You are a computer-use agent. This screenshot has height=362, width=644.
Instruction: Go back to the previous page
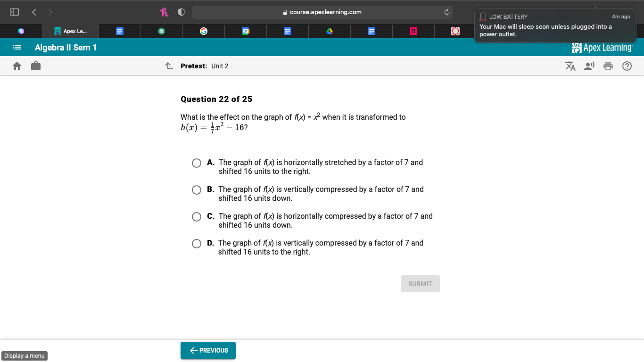34,12
